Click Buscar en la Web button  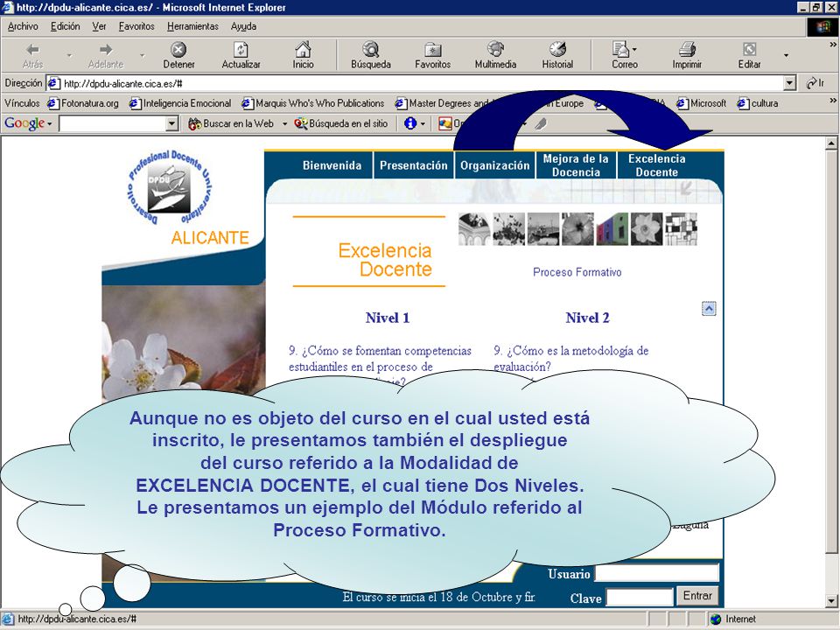(231, 123)
